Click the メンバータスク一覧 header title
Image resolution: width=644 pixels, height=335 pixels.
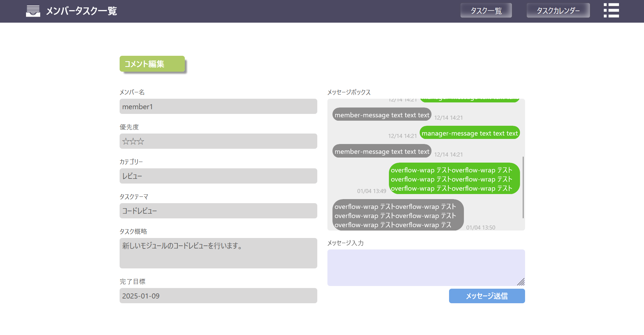click(x=81, y=11)
